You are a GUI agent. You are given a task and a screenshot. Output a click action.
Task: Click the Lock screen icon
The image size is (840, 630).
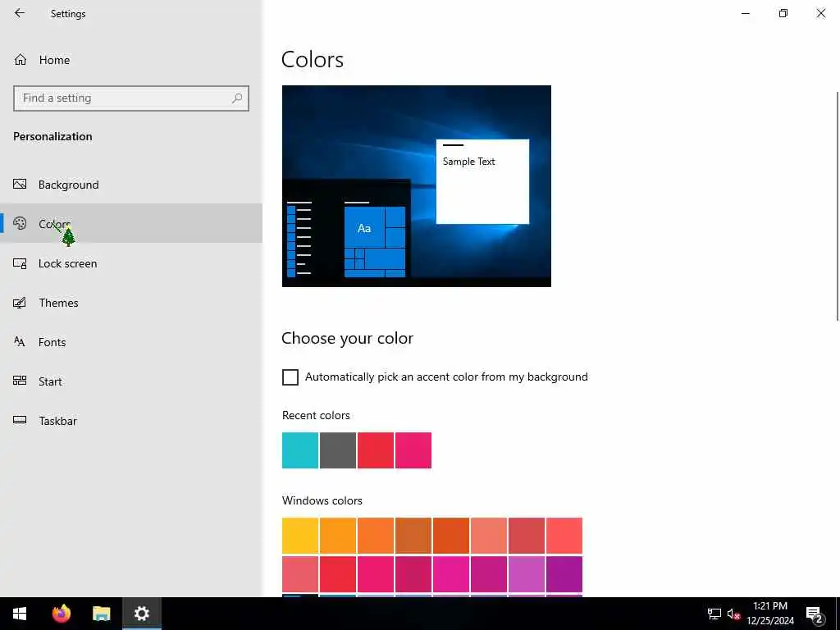pyautogui.click(x=20, y=263)
